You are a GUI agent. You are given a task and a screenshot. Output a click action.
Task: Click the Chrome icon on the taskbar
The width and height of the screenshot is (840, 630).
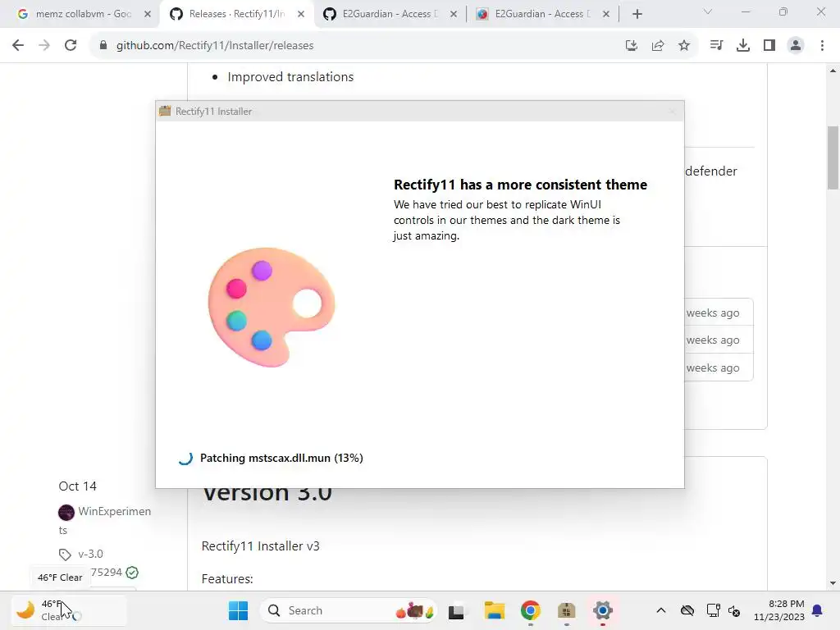(x=531, y=610)
